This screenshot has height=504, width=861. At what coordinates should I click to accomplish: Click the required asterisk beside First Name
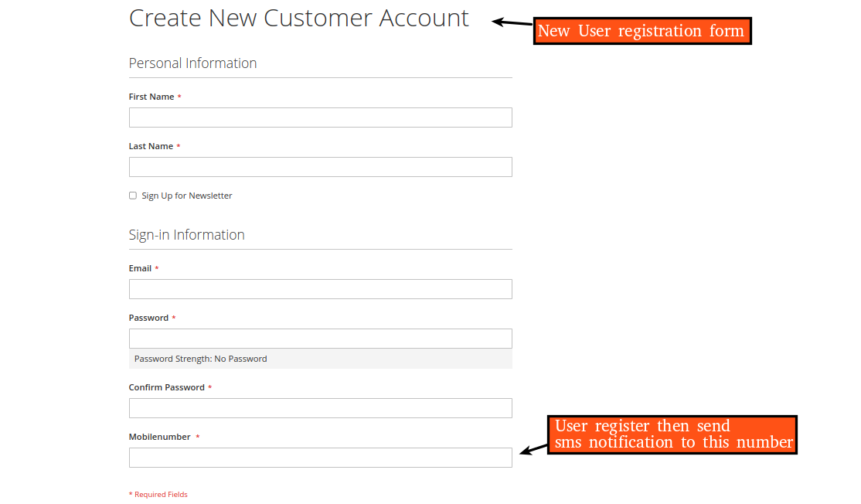[x=179, y=96]
